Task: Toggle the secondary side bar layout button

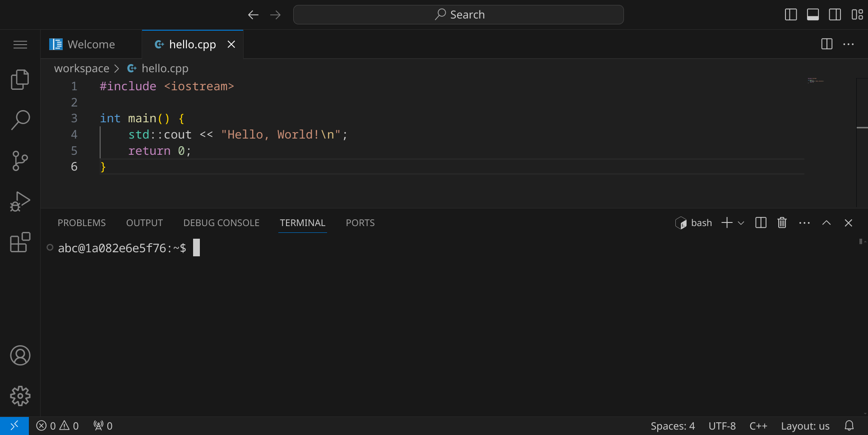Action: pos(835,15)
